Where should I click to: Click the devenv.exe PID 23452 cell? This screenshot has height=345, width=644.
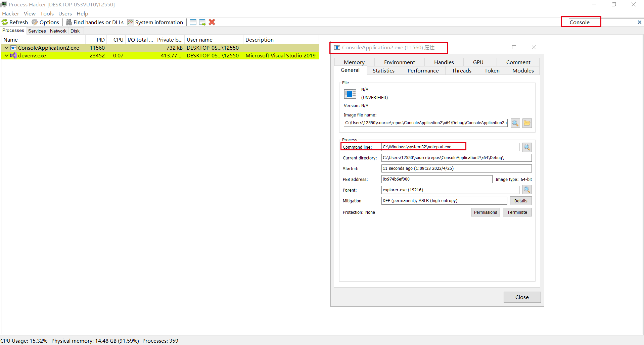point(97,55)
